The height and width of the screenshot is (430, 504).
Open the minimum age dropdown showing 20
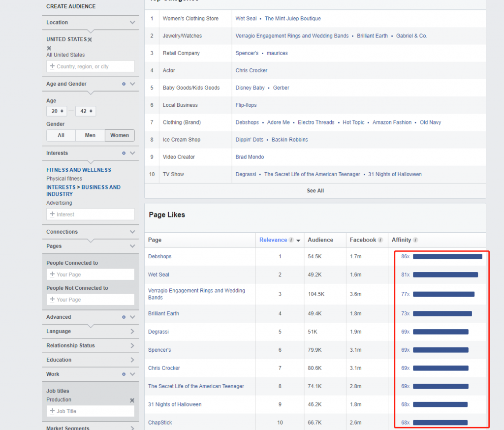(57, 111)
